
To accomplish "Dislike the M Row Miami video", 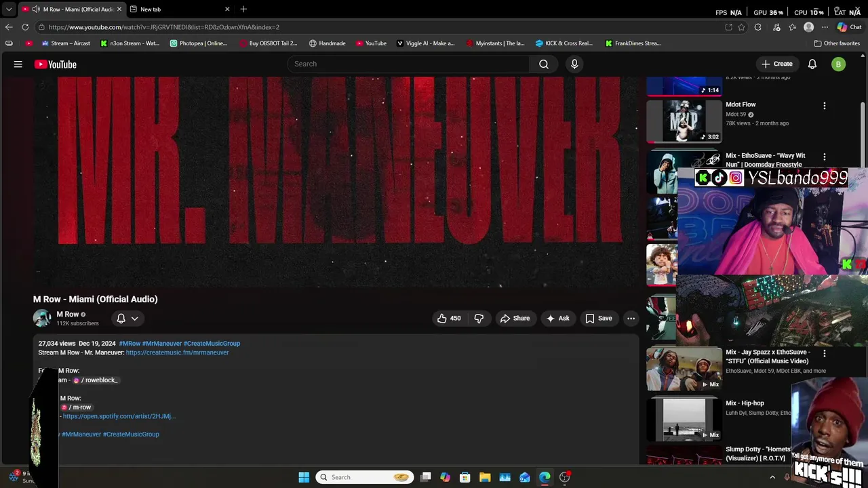I will [x=479, y=319].
